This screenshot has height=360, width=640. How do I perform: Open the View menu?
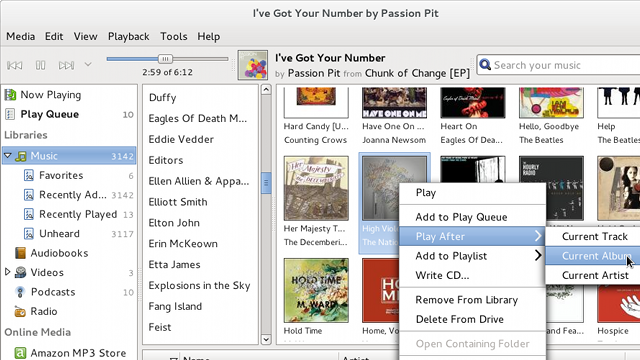(85, 36)
